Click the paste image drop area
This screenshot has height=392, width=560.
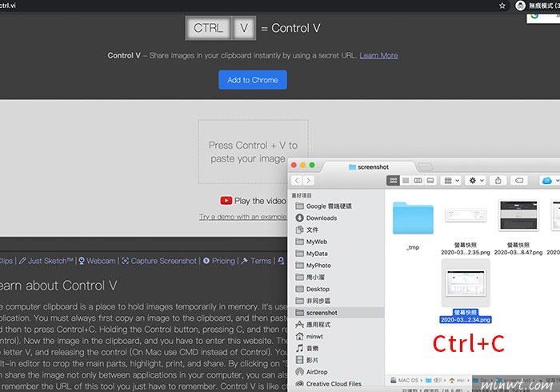point(254,152)
